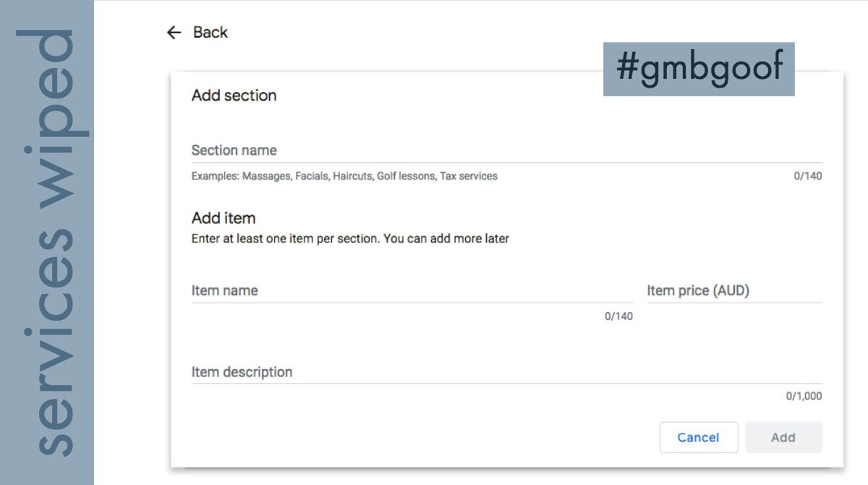
Task: Click the 'Add item' heading
Action: [224, 218]
